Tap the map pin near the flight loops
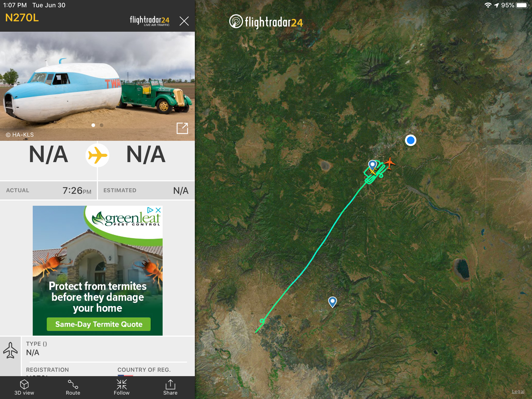532x399 pixels. pos(373,165)
